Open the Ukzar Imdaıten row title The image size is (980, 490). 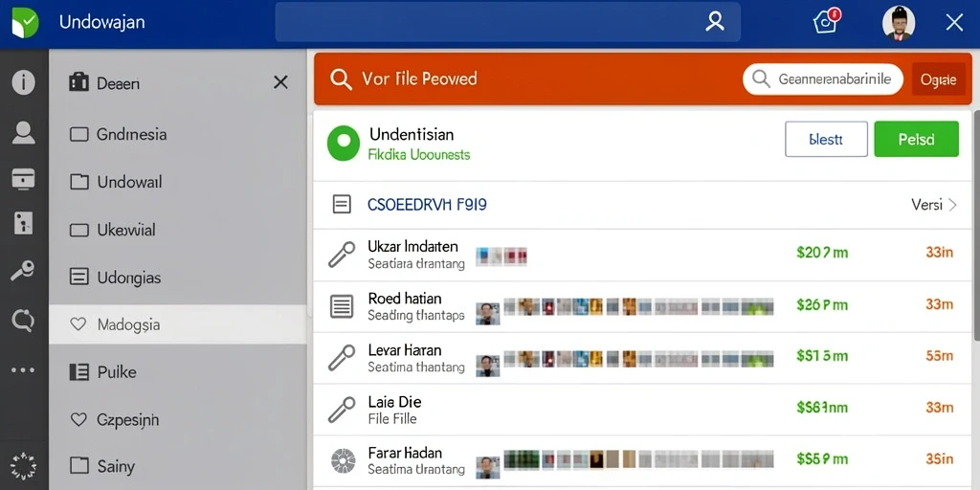point(412,246)
